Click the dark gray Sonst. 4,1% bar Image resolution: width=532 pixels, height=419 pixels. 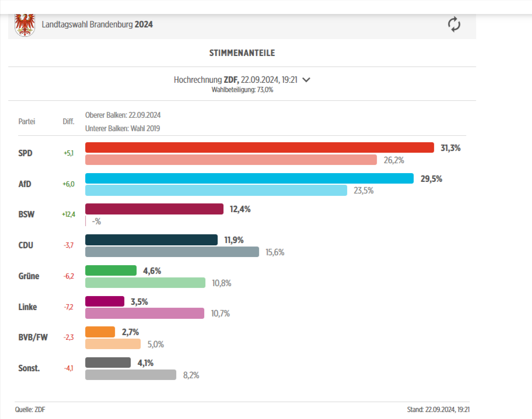[108, 362]
